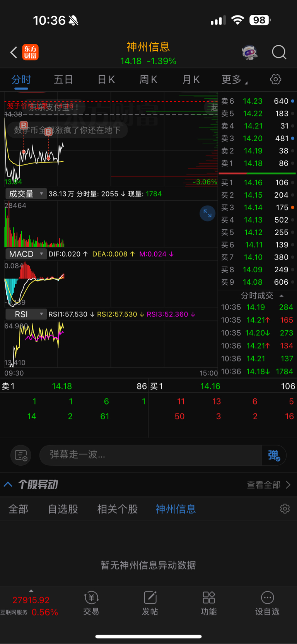Tap the search magnifier icon

[279, 52]
